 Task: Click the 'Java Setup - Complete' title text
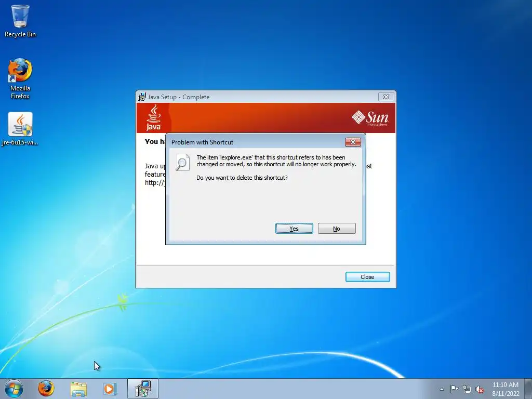tap(179, 97)
